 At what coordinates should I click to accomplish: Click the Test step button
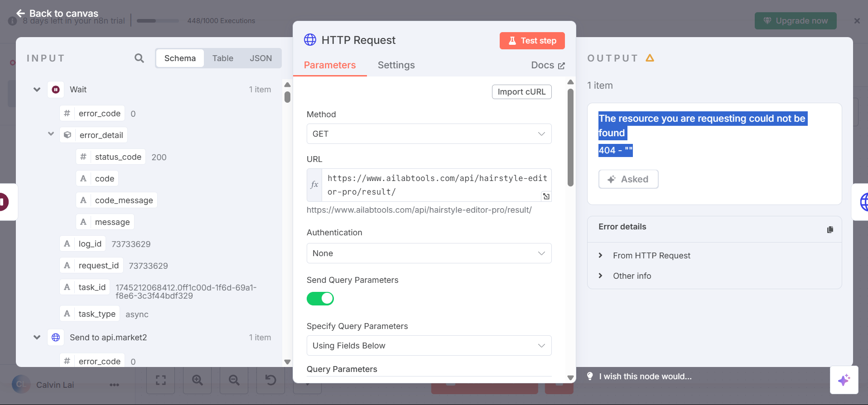click(x=532, y=41)
